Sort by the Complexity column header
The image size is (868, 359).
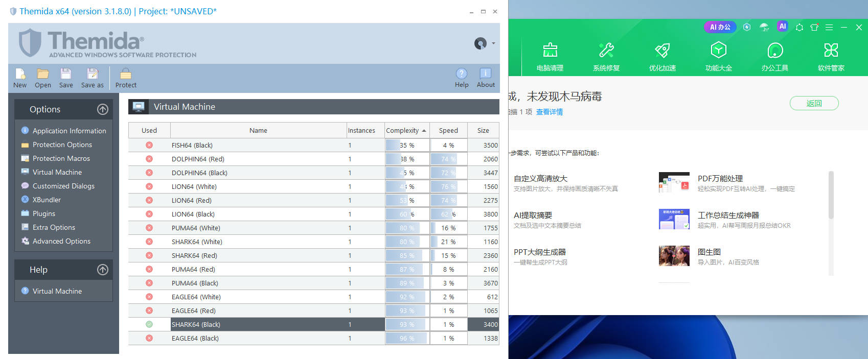(407, 130)
